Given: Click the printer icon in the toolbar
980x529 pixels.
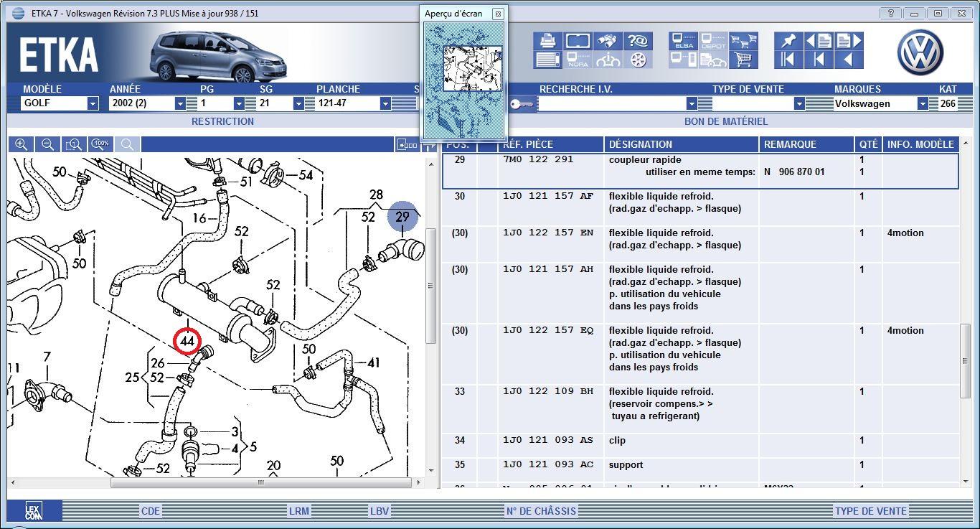Looking at the screenshot, I should click(547, 41).
